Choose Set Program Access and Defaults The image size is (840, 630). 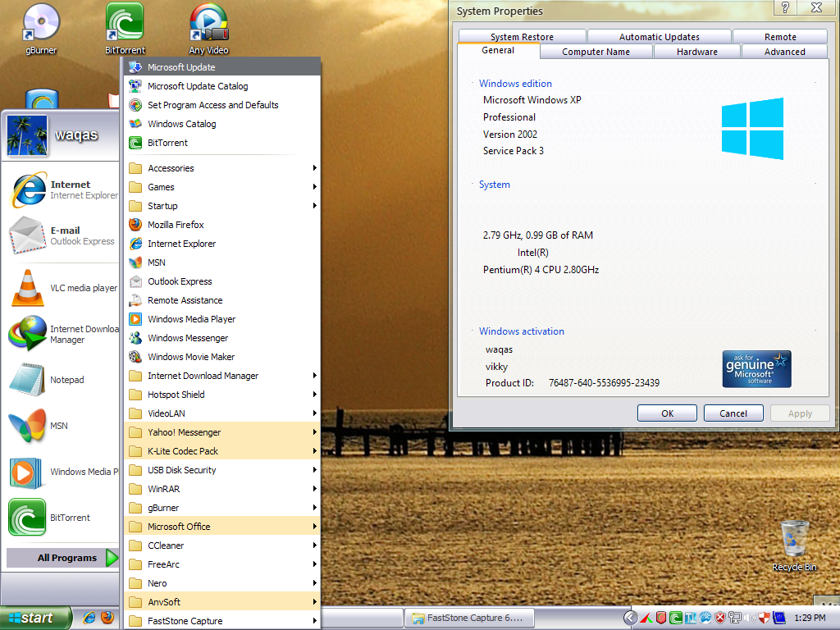(222, 105)
